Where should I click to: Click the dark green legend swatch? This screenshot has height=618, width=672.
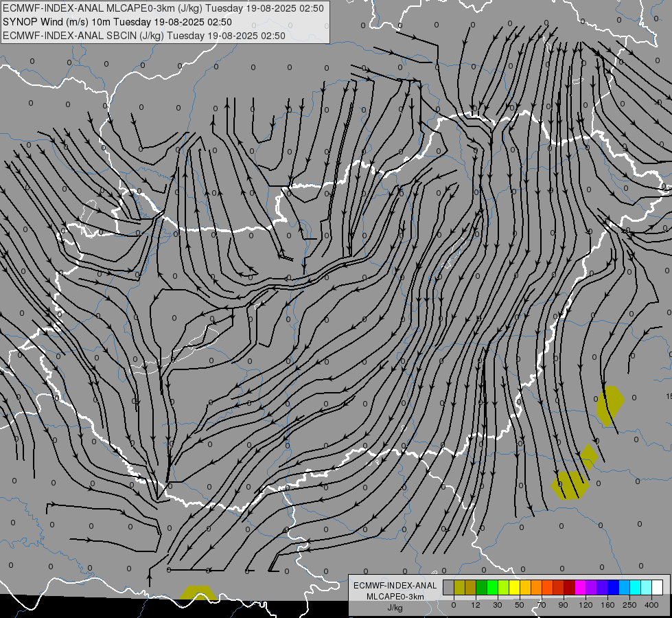click(x=482, y=588)
